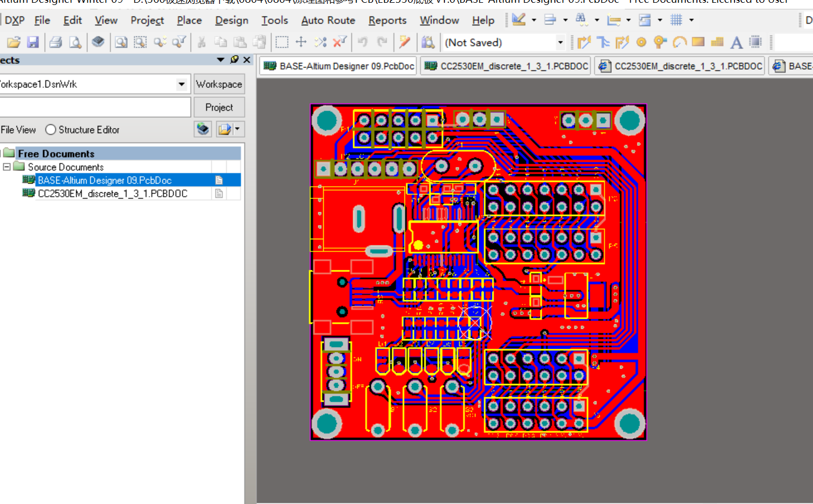
Task: Click the Redo arrow icon
Action: click(x=382, y=42)
